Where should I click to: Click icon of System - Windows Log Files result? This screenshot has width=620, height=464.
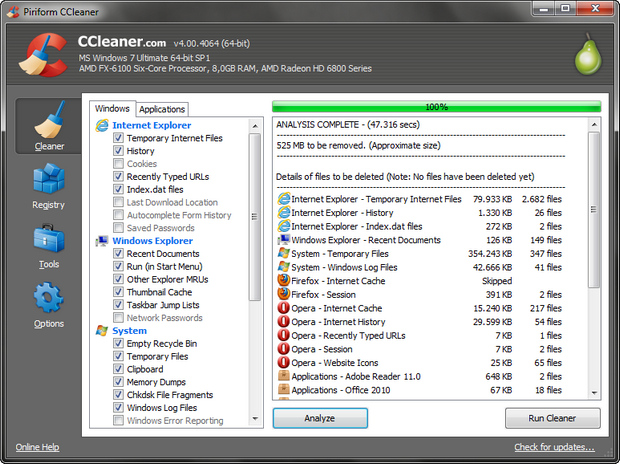[284, 267]
